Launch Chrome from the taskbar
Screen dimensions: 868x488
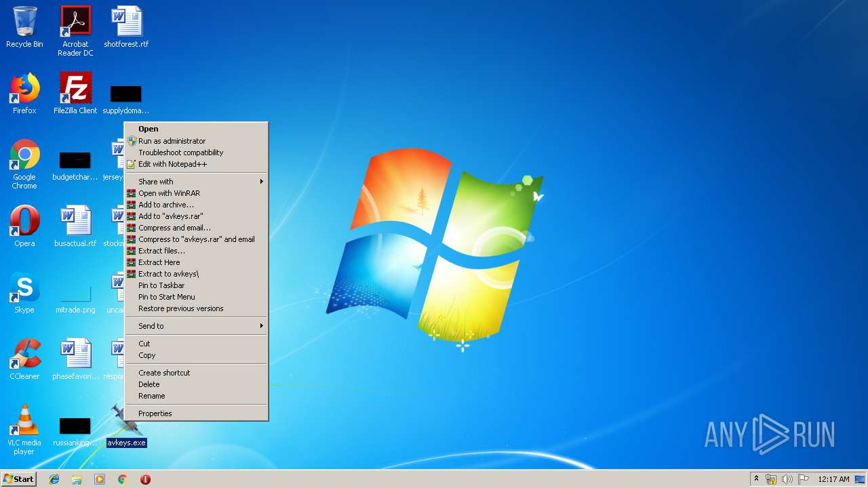point(122,479)
